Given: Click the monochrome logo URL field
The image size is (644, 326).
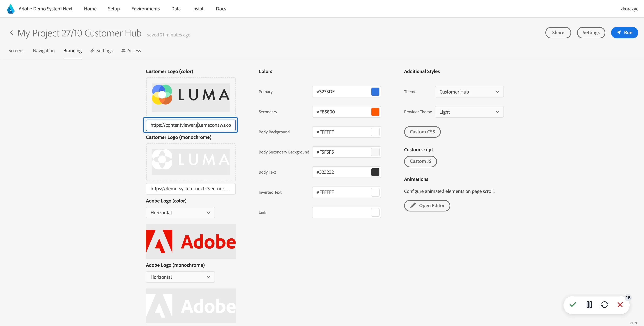Looking at the screenshot, I should tap(190, 189).
